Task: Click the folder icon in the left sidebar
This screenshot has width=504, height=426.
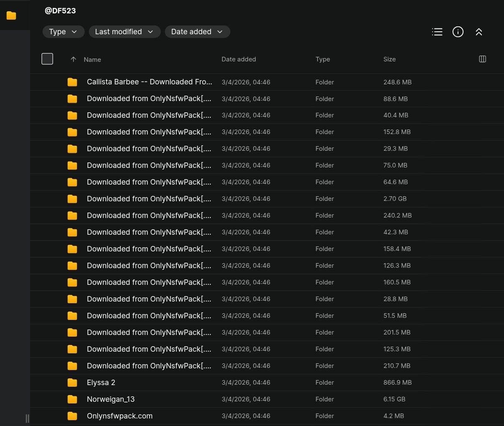Action: 11,16
